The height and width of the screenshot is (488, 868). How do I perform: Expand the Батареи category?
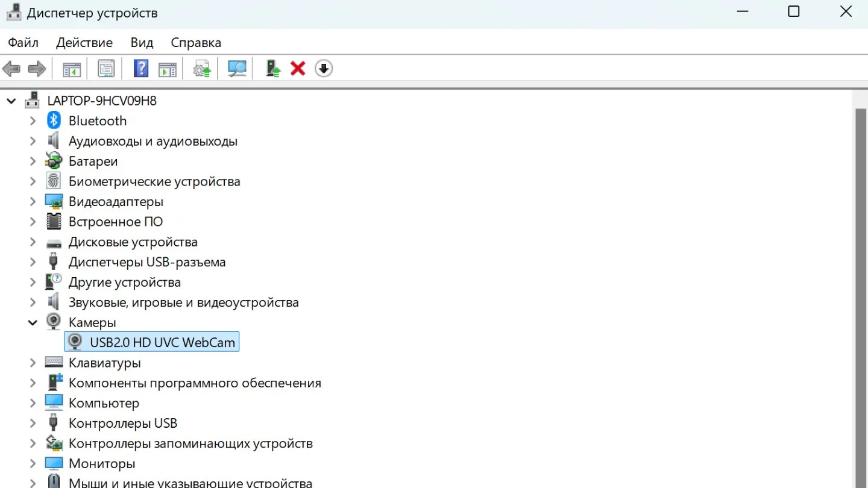click(x=33, y=161)
